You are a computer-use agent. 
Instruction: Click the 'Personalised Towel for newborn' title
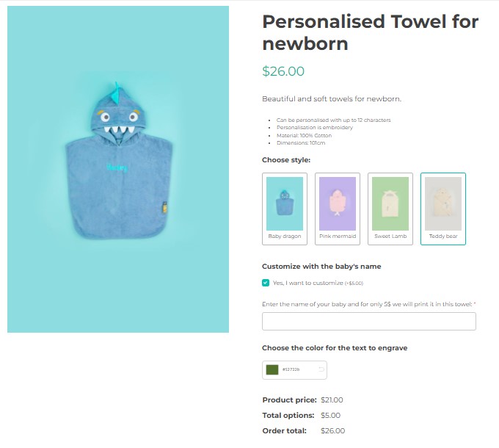(370, 32)
